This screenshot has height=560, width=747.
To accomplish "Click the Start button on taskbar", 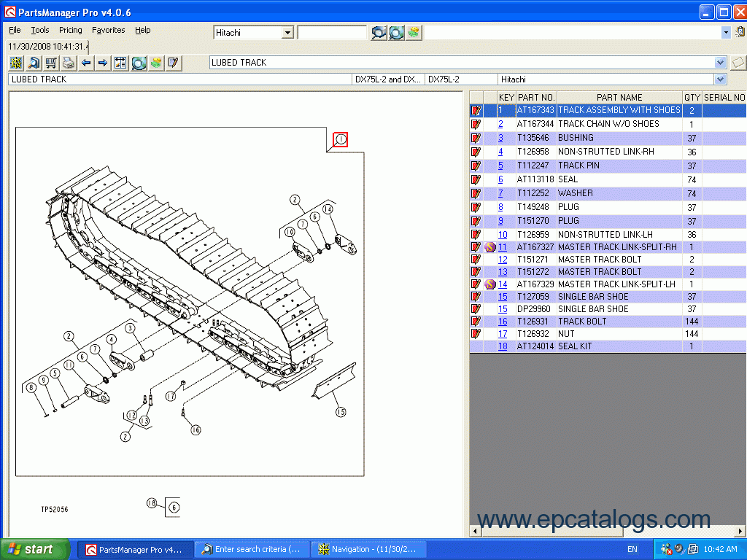I will pyautogui.click(x=34, y=550).
